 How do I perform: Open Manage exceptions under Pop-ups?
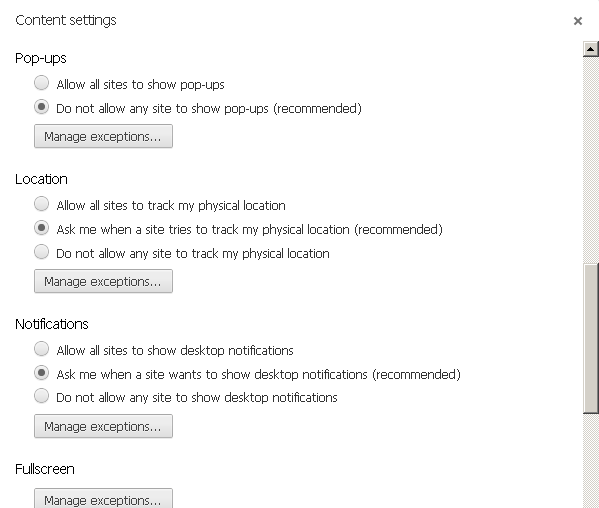(103, 136)
